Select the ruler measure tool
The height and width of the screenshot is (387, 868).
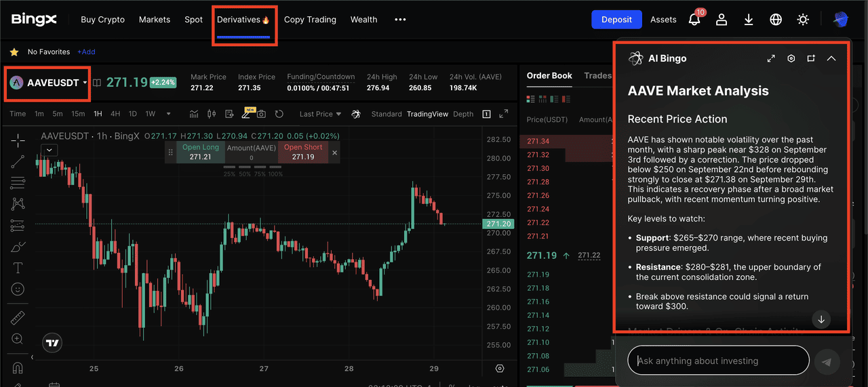coord(18,317)
